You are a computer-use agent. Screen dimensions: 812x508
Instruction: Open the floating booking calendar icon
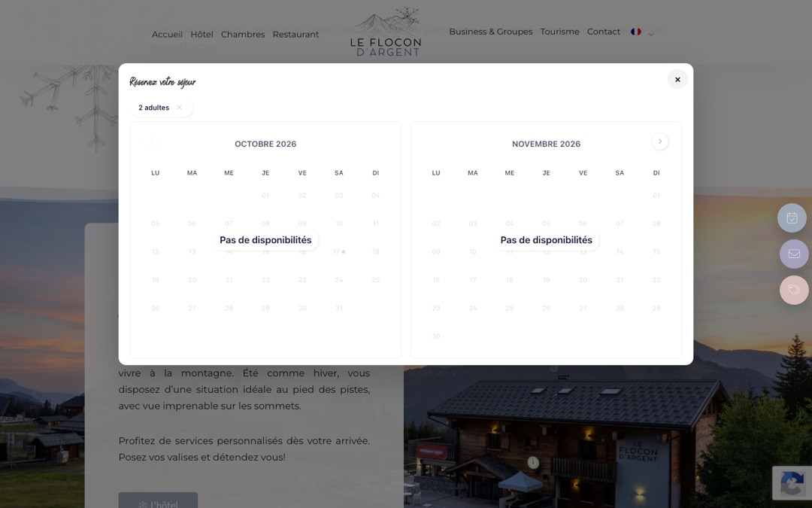coord(792,217)
